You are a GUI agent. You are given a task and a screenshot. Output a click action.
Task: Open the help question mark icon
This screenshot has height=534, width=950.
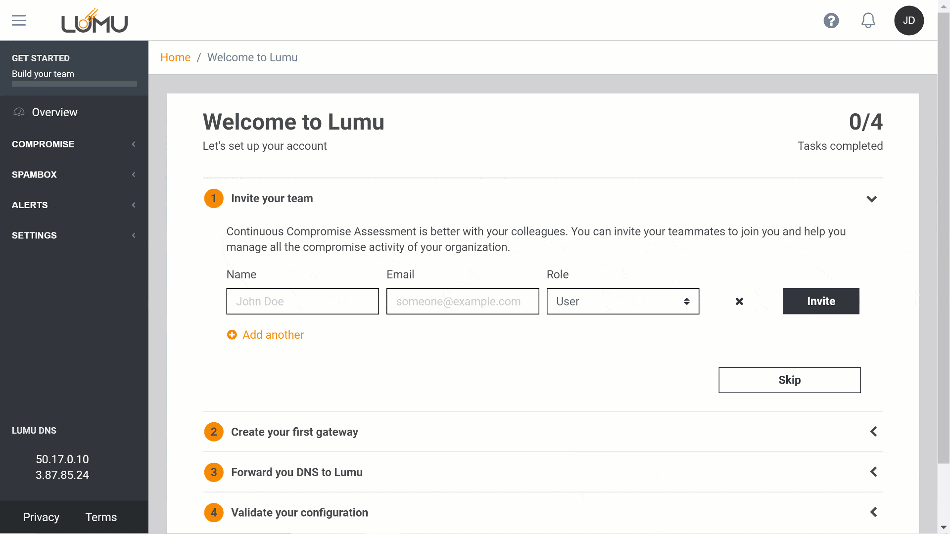[x=831, y=21]
